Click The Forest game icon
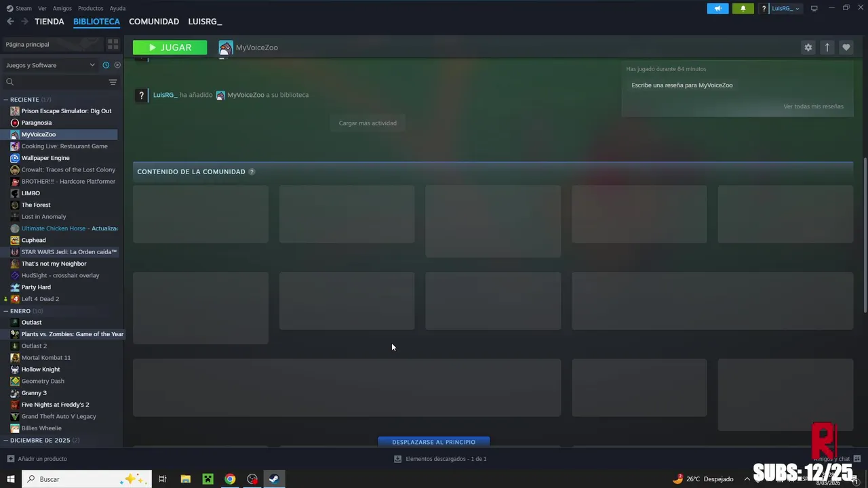868x488 pixels. [15, 205]
